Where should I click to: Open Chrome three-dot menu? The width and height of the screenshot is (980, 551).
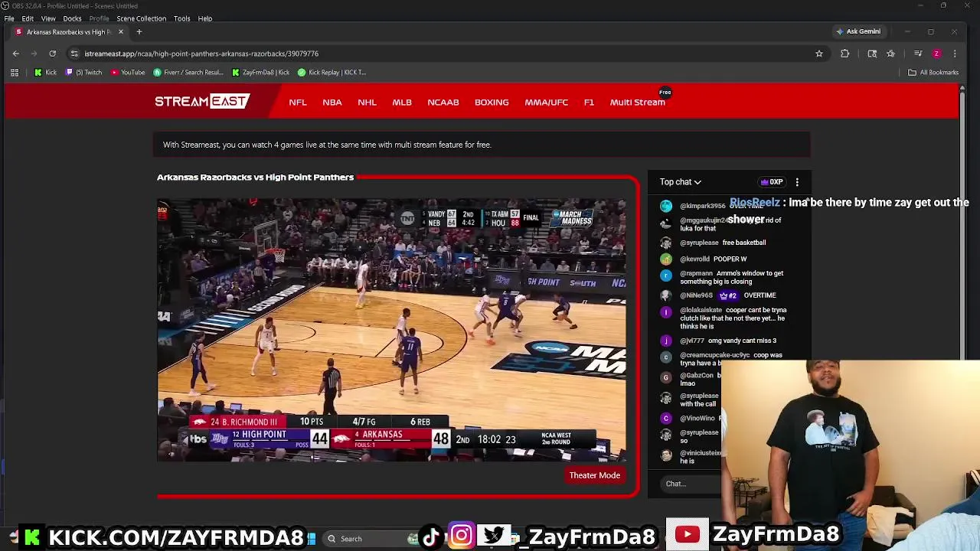pyautogui.click(x=955, y=54)
